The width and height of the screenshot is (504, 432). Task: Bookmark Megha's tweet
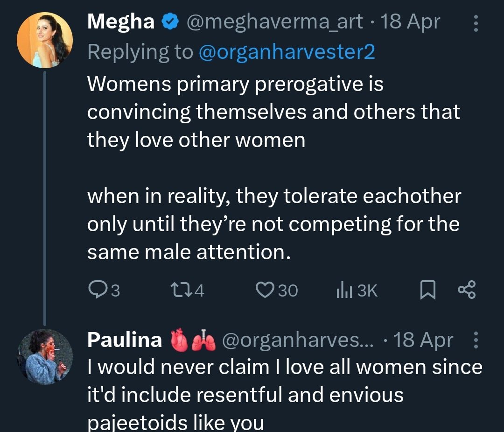coord(427,290)
